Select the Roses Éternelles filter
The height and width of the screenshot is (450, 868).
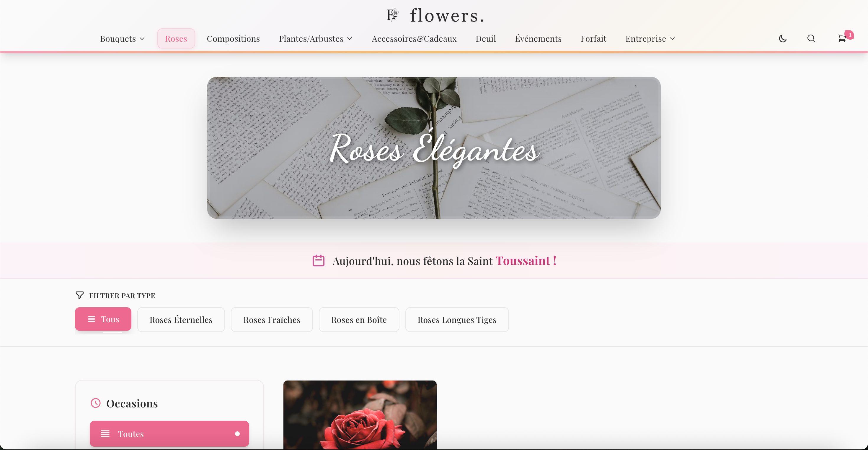(x=181, y=320)
